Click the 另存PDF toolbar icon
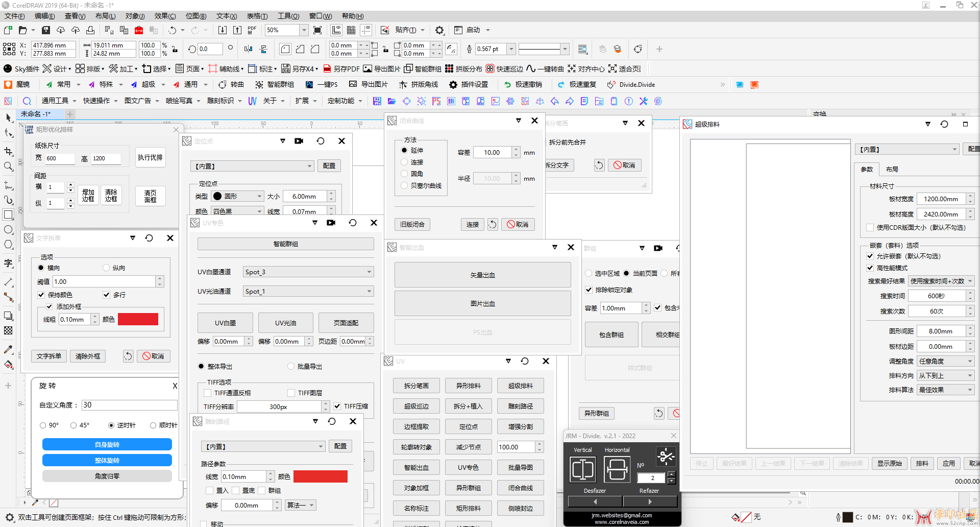The width and height of the screenshot is (980, 527). click(x=341, y=68)
